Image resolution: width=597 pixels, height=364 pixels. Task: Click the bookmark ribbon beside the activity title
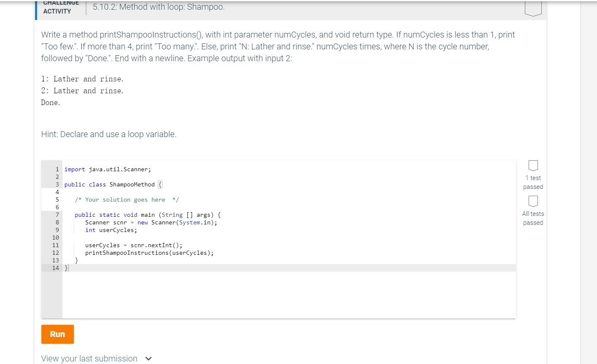(533, 7)
